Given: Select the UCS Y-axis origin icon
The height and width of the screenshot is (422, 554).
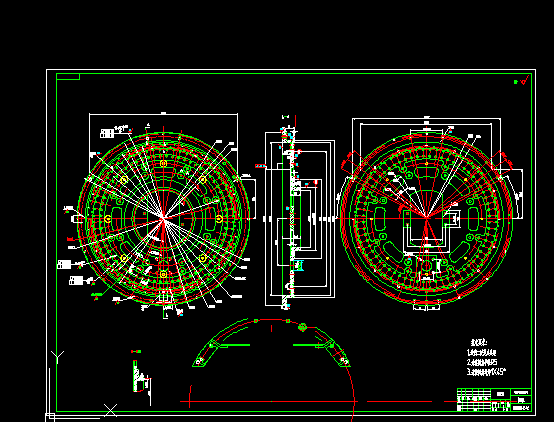Looking at the screenshot, I should click(57, 357).
